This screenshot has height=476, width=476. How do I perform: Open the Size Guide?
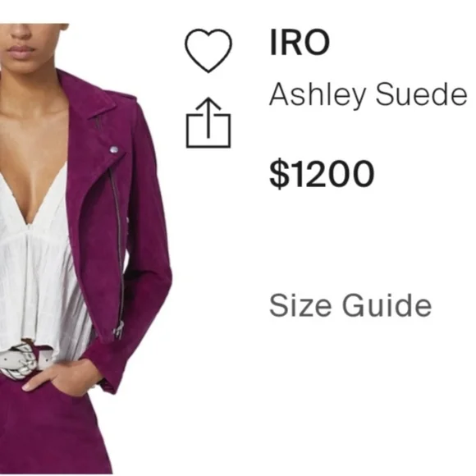click(x=350, y=305)
